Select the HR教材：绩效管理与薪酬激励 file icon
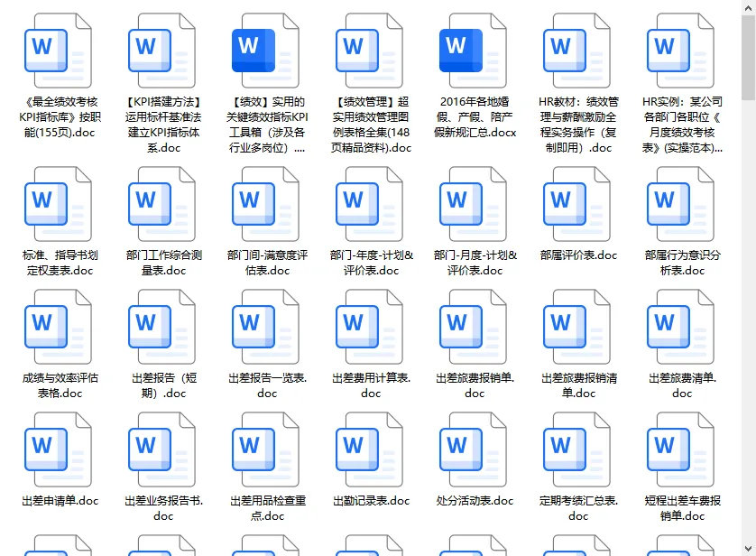756x556 pixels. [576, 51]
